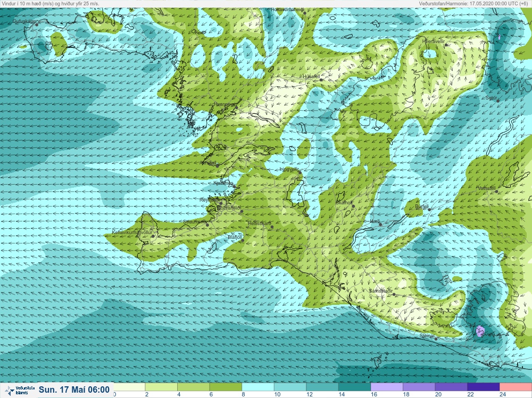Select the pink above-24 m/s legend swatch
This screenshot has width=532, height=398.
coord(516,387)
